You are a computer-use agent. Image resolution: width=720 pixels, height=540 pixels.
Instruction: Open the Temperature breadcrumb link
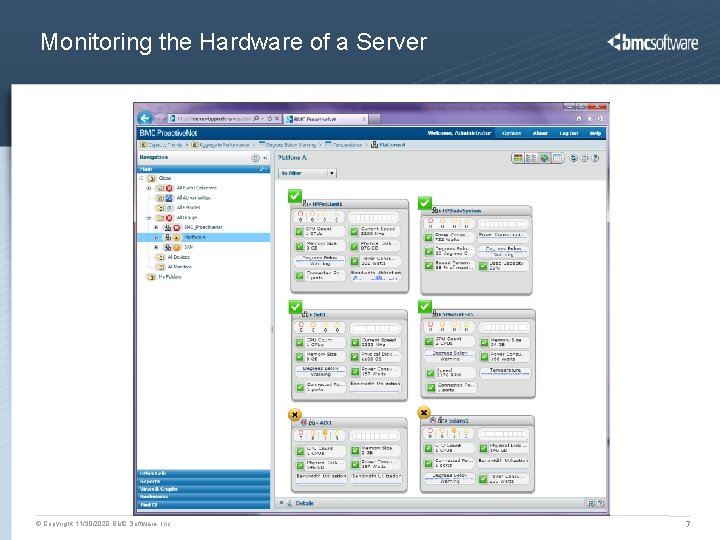pyautogui.click(x=343, y=145)
